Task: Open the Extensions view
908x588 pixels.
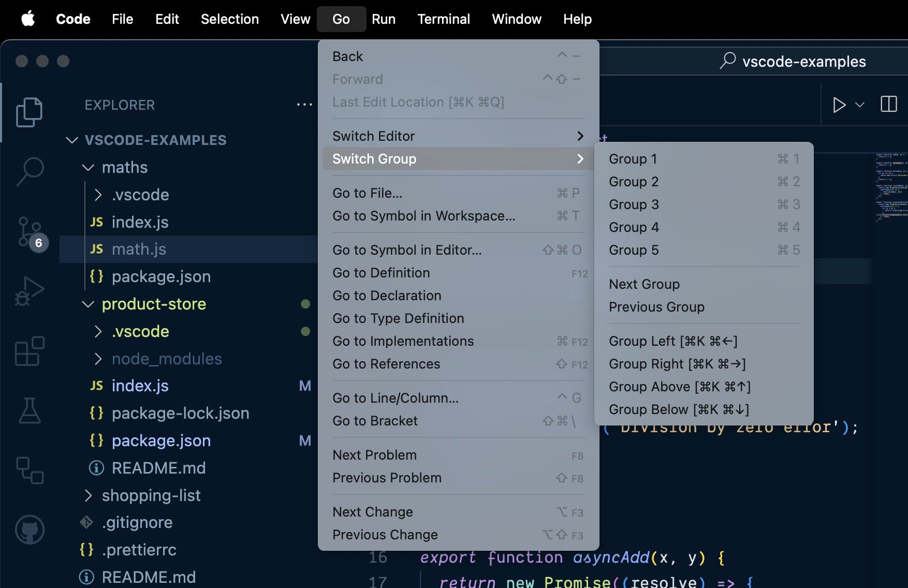Action: coord(30,351)
